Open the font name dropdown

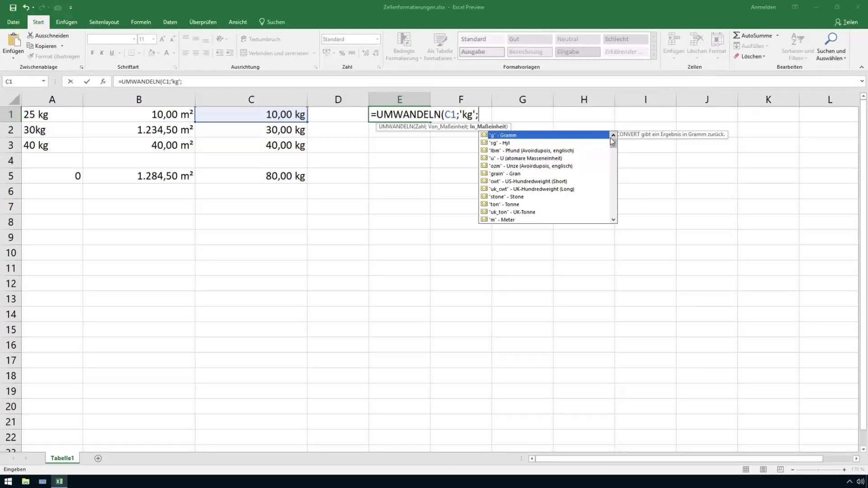134,39
